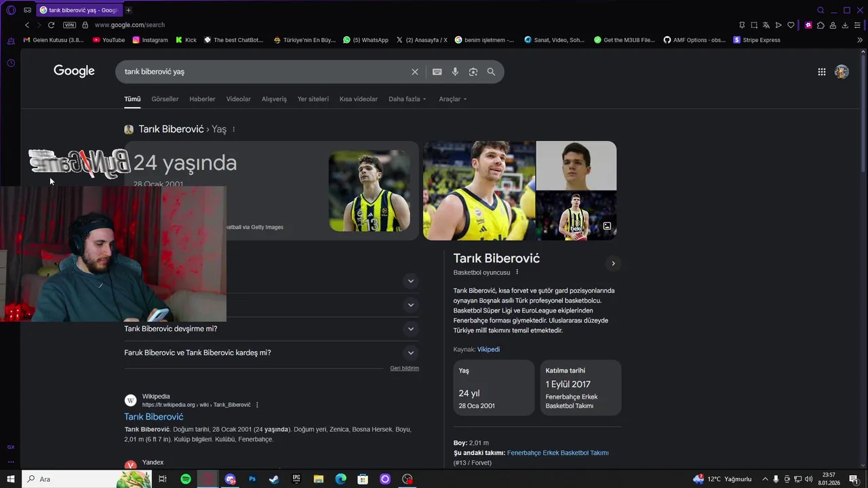Open options dots beside Basketbol oyuncusu
The image size is (868, 488).
click(x=517, y=272)
